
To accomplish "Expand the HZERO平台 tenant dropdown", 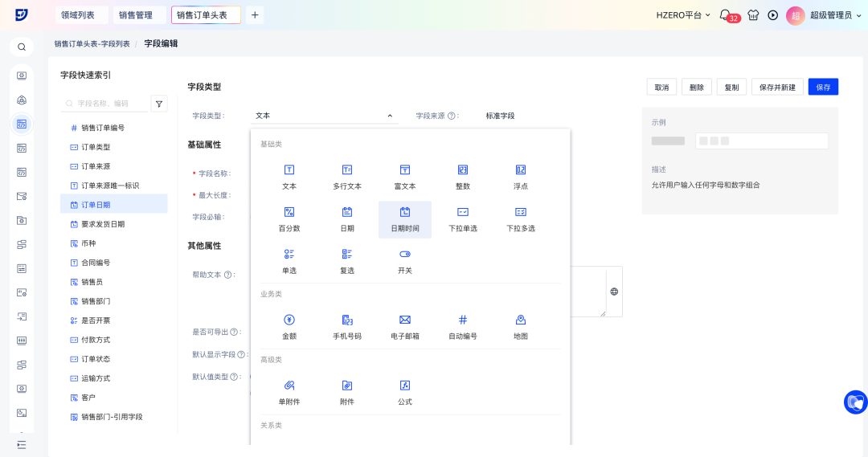I will coord(683,14).
